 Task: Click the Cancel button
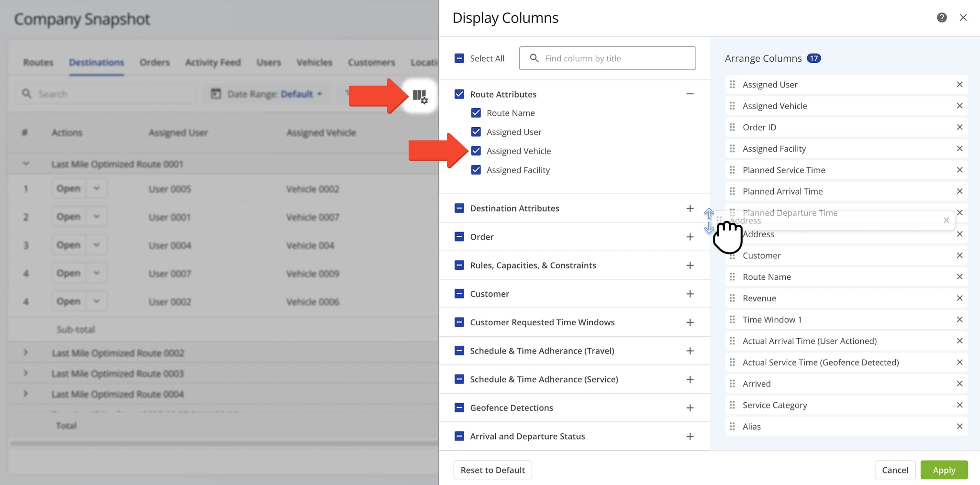895,470
